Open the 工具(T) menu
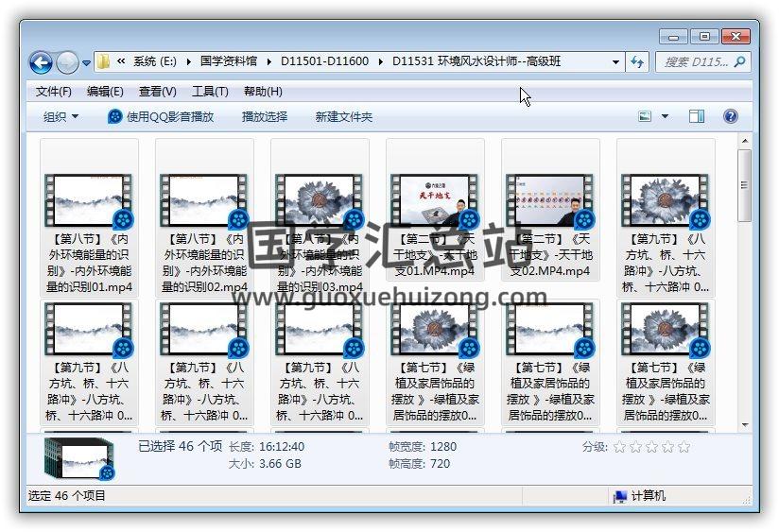Image resolution: width=779 pixels, height=532 pixels. click(x=210, y=92)
